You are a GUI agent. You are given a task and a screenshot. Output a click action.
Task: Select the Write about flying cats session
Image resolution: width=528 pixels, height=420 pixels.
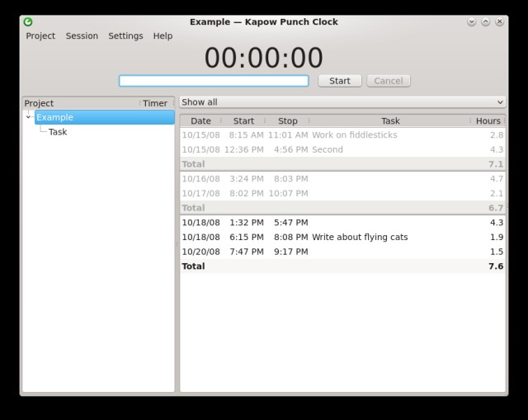tap(360, 238)
